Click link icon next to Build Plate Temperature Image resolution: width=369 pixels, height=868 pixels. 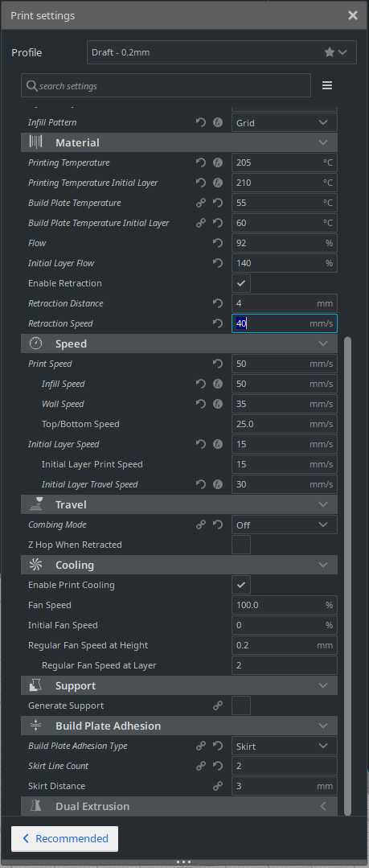click(201, 204)
